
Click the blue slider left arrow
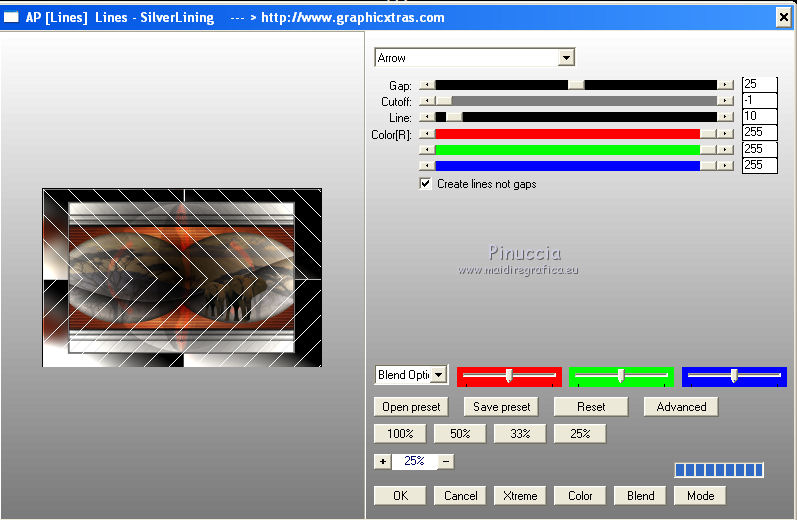[x=427, y=165]
